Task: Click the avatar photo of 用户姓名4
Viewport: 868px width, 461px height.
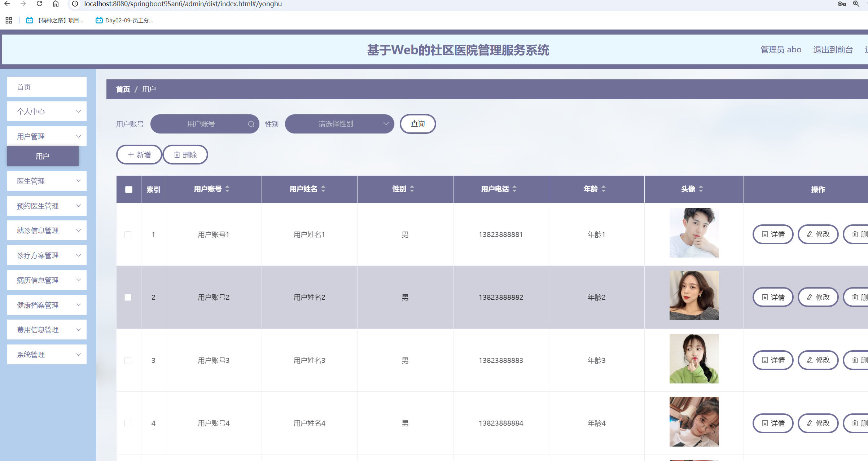Action: pos(694,422)
